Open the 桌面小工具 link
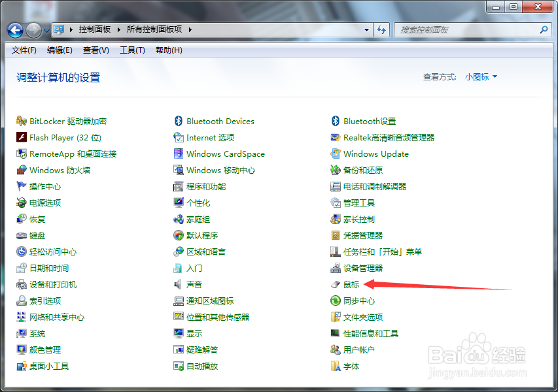 49,366
